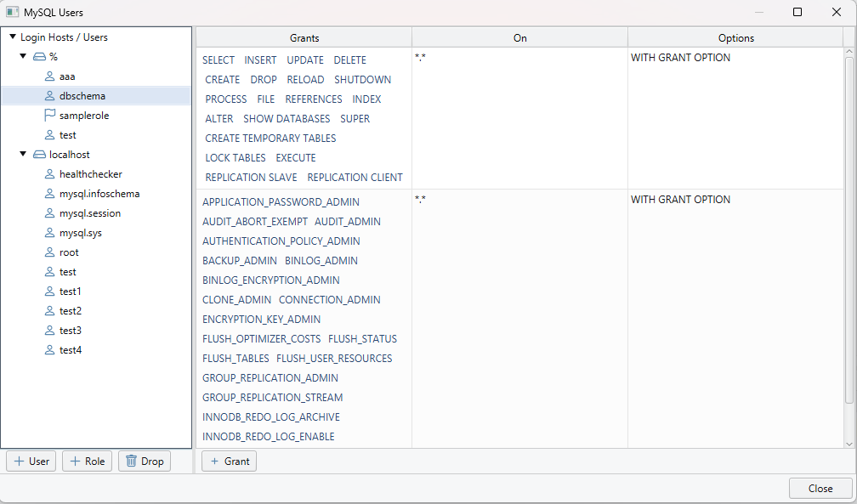The image size is (857, 504).
Task: Click BINLOG_ENCRYPTION_ADMIN grant text
Action: [x=271, y=280]
